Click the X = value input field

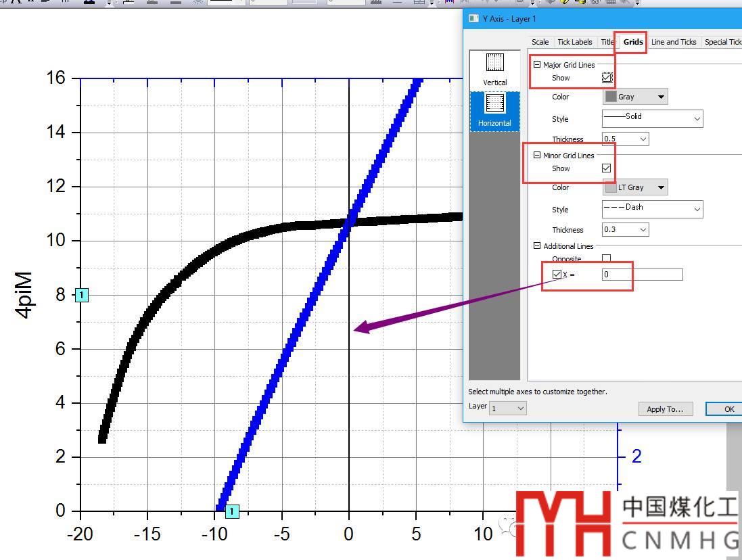click(x=642, y=274)
